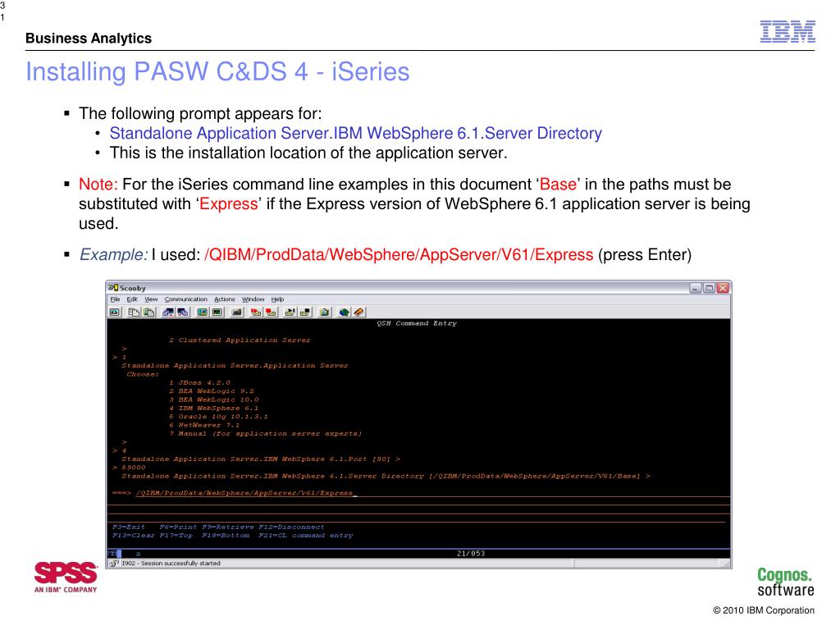Click the Play Macro toolbar icon

coord(290,312)
